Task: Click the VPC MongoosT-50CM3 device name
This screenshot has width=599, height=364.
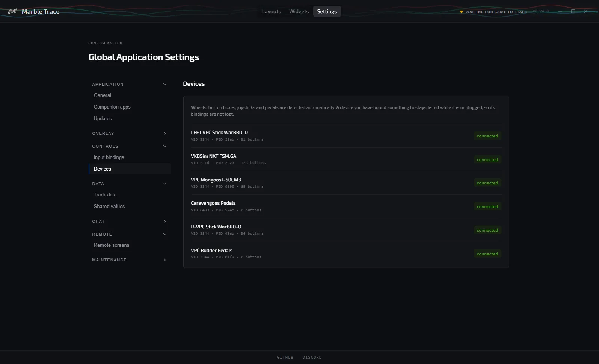Action: pos(216,180)
